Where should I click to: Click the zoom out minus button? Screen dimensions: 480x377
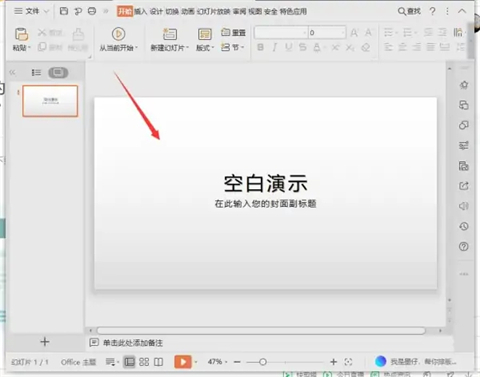[x=237, y=362]
